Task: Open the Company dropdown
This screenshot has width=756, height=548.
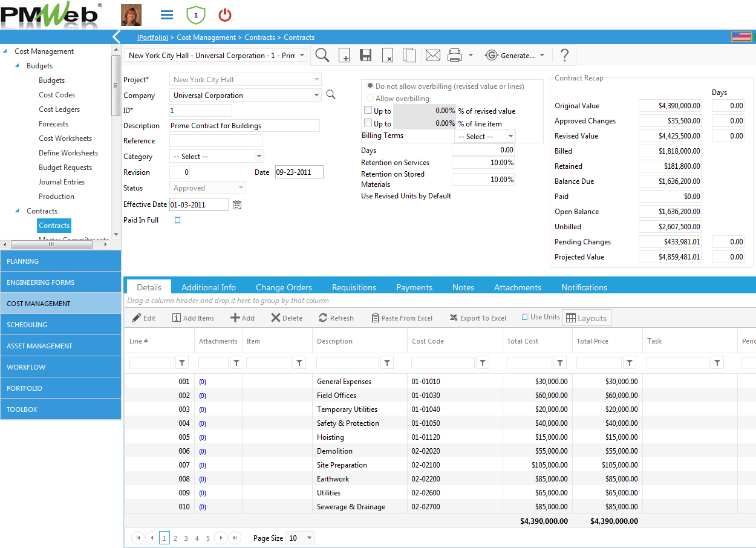Action: point(316,95)
